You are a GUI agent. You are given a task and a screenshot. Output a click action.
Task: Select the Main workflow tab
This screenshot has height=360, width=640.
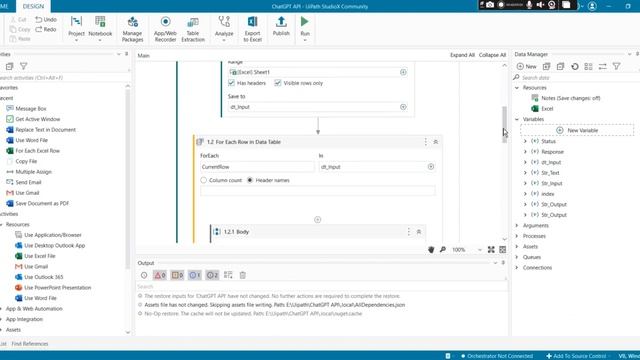pos(144,55)
